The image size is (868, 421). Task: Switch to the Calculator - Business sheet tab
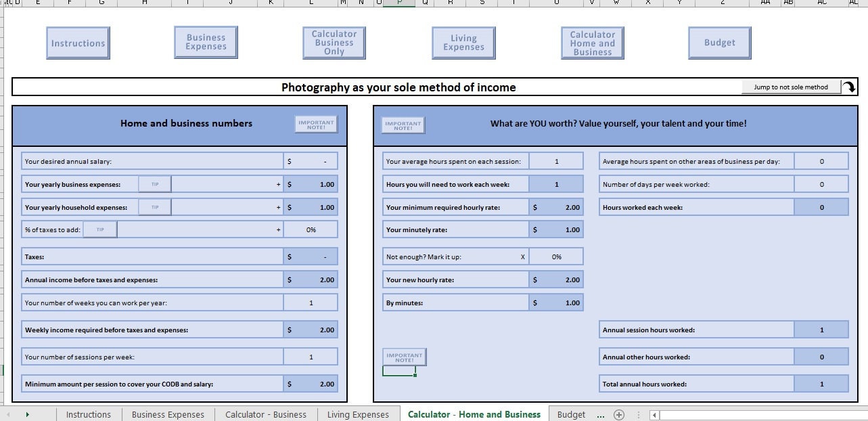tap(266, 414)
